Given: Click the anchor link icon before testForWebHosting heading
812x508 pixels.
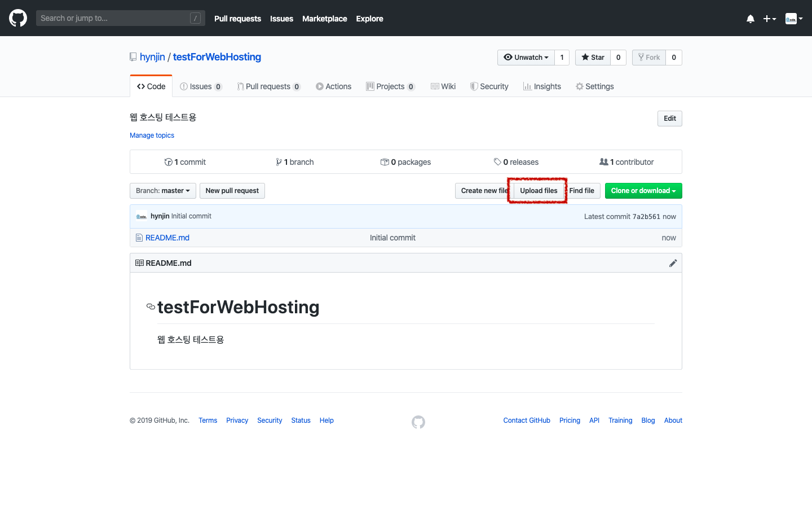Looking at the screenshot, I should [x=151, y=307].
